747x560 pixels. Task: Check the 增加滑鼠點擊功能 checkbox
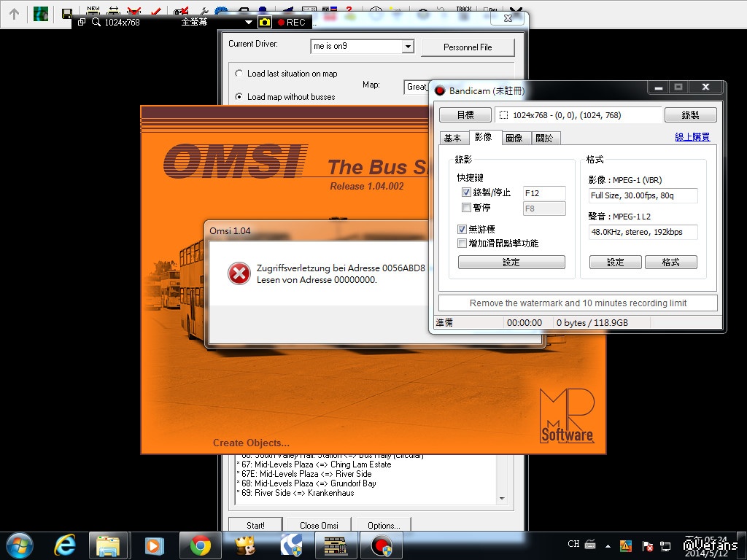coord(462,244)
